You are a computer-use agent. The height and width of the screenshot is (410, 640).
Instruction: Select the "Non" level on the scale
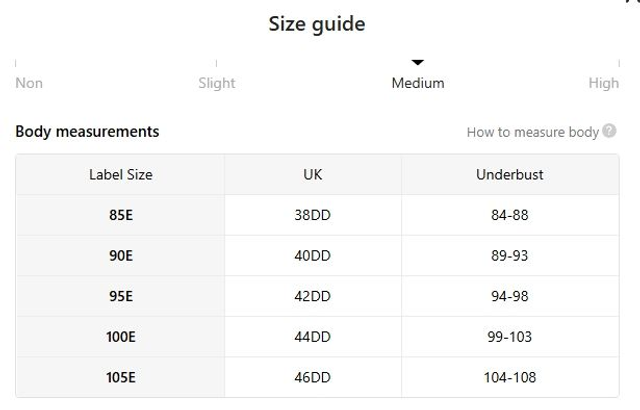point(29,83)
